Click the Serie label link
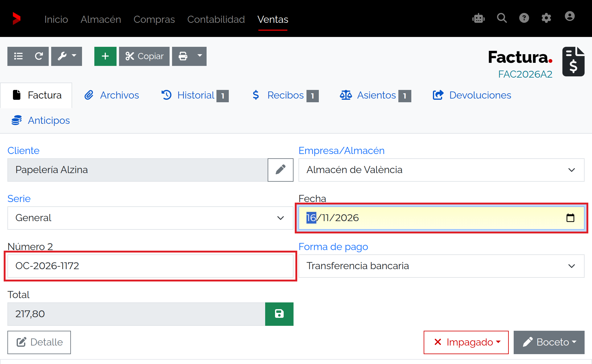 pos(19,199)
